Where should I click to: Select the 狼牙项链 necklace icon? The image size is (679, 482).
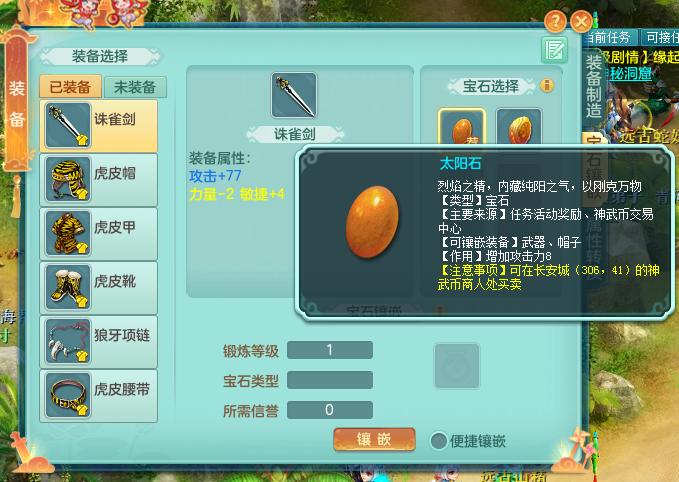pos(68,341)
